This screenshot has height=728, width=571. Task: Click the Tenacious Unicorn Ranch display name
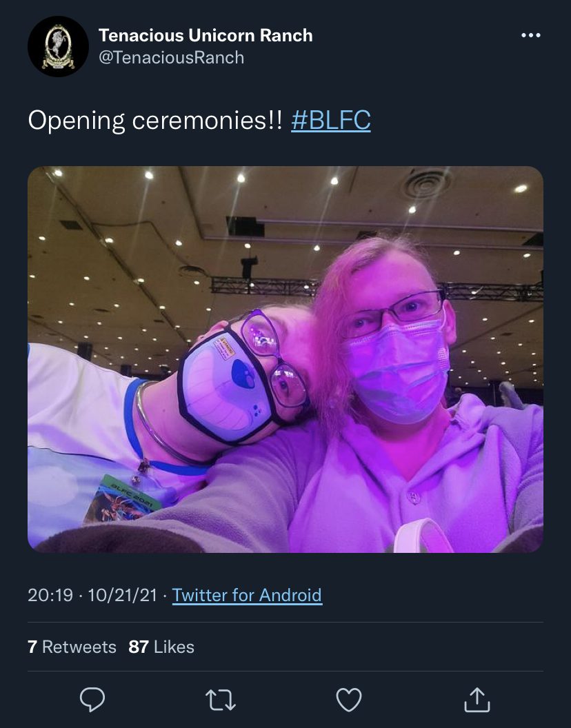206,35
